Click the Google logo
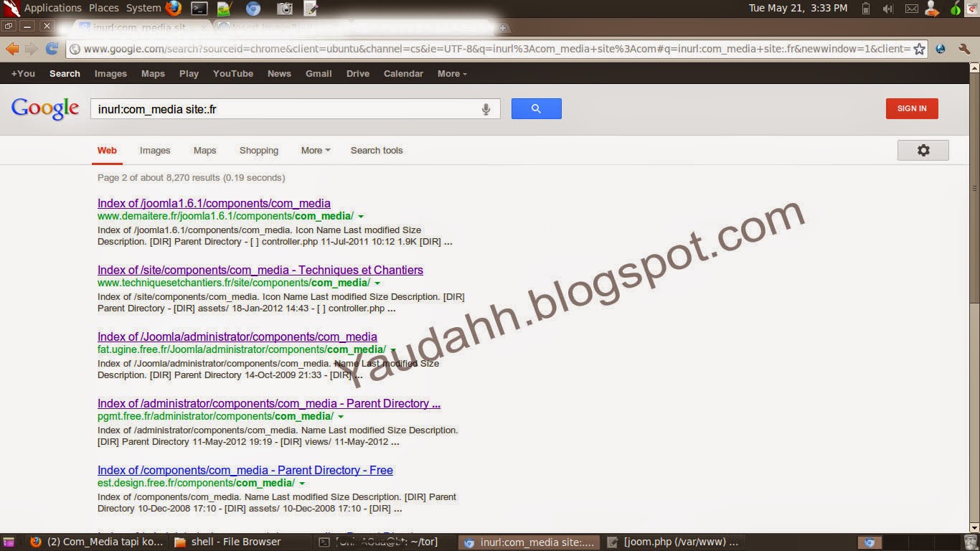980x551 pixels. point(45,109)
